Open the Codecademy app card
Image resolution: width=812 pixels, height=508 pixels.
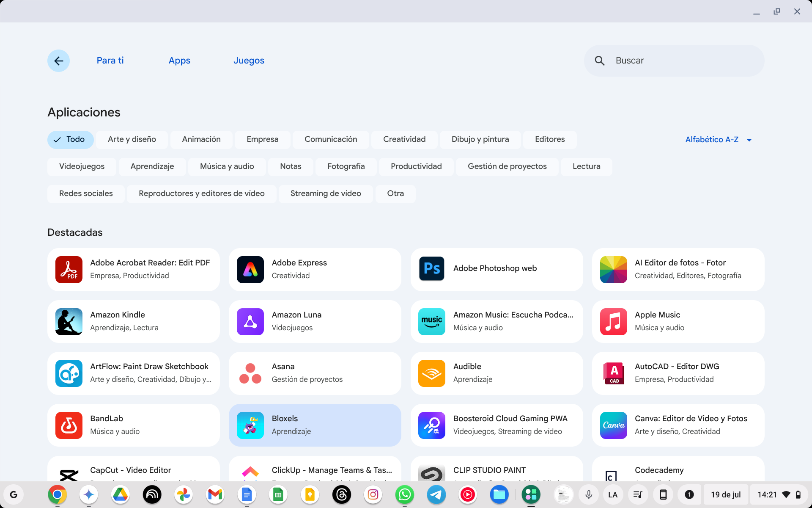point(678,468)
